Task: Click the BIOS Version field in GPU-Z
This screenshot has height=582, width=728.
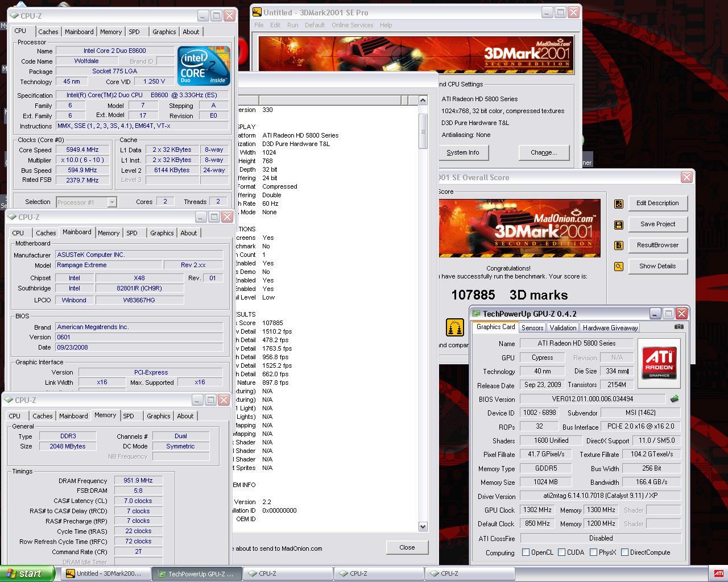Action: (x=592, y=399)
